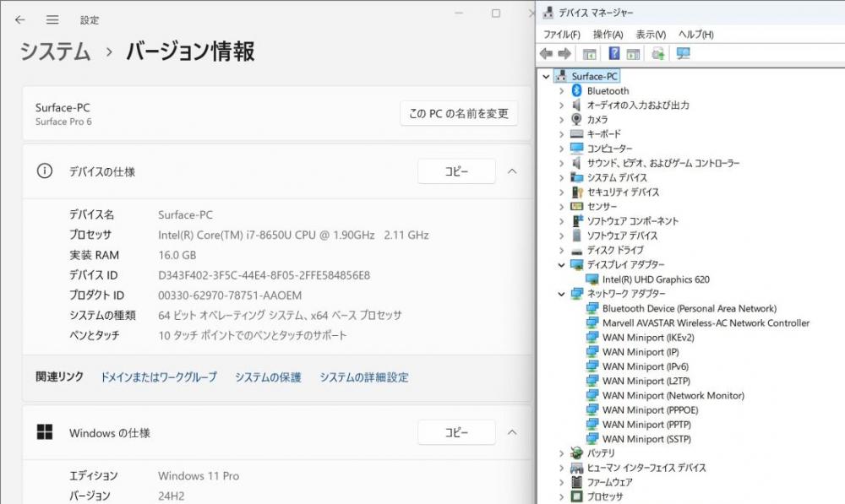Click the processor value Intel(R) Core(TM) i7-8650U

[x=293, y=235]
